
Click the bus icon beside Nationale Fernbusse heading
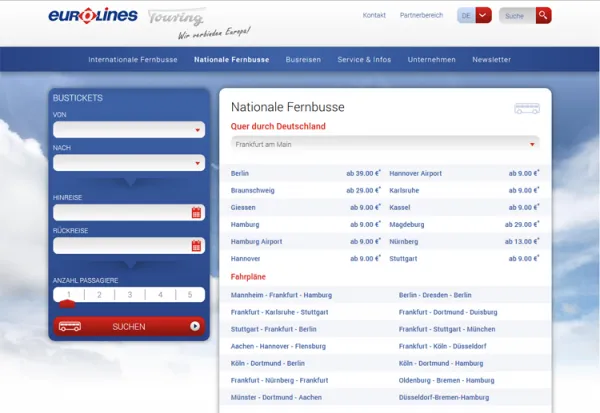[x=527, y=108]
